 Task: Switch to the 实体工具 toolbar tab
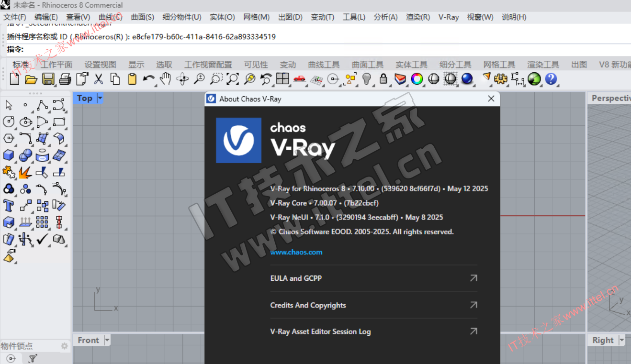pos(411,65)
